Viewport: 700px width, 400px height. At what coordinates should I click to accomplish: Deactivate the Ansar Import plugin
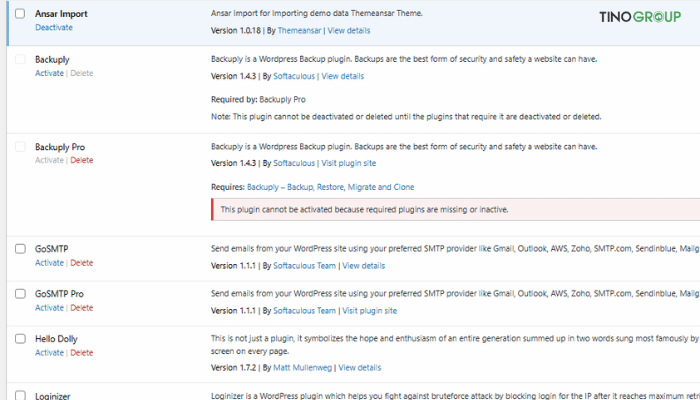coord(54,27)
